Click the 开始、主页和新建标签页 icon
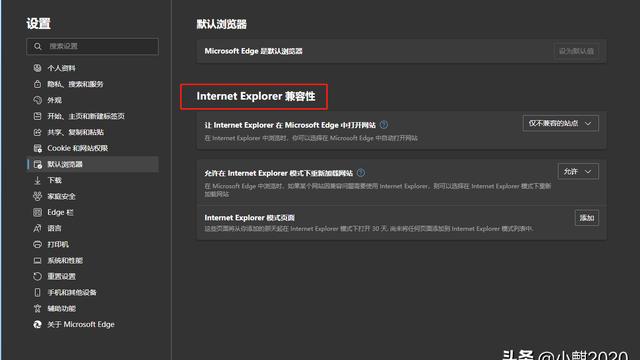This screenshot has height=360, width=640. 37,116
